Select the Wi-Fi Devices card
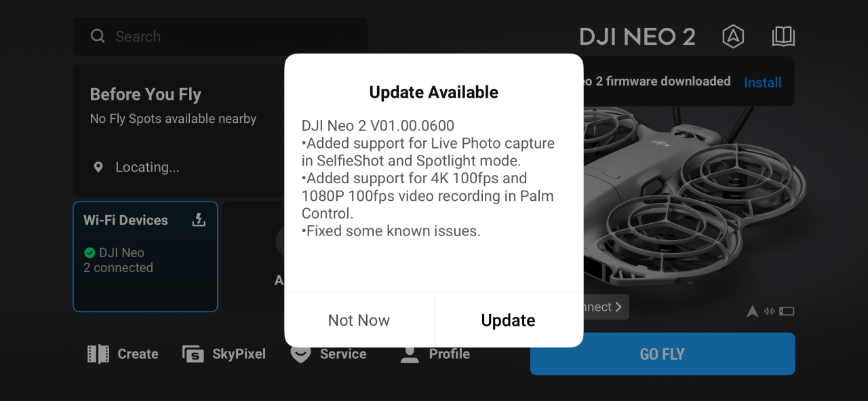Viewport: 868px width, 401px height. (x=145, y=256)
